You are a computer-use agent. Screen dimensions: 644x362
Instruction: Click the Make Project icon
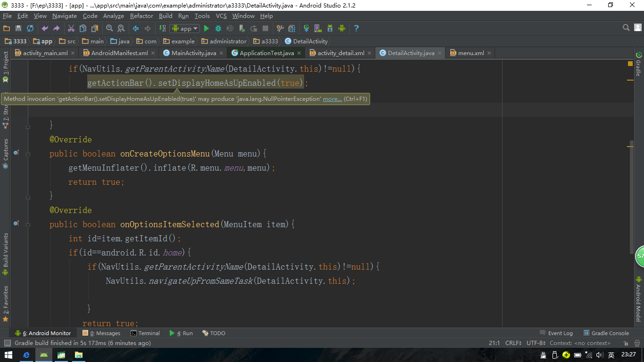click(163, 28)
